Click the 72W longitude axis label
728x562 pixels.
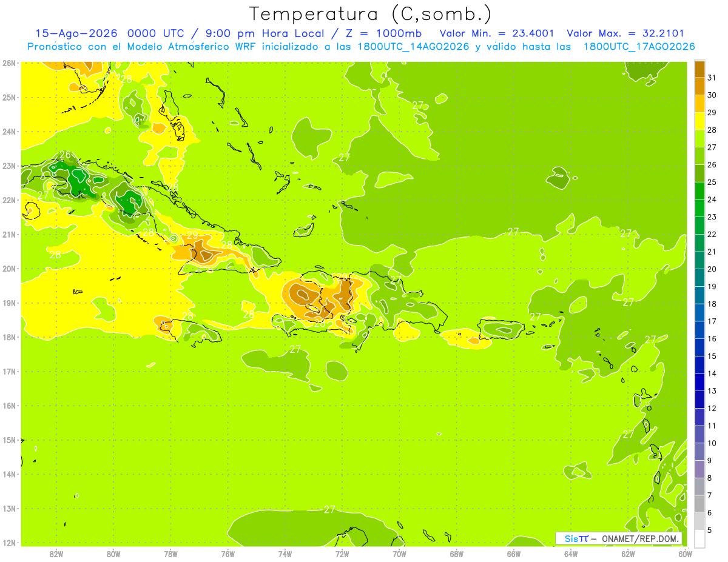[x=342, y=554]
